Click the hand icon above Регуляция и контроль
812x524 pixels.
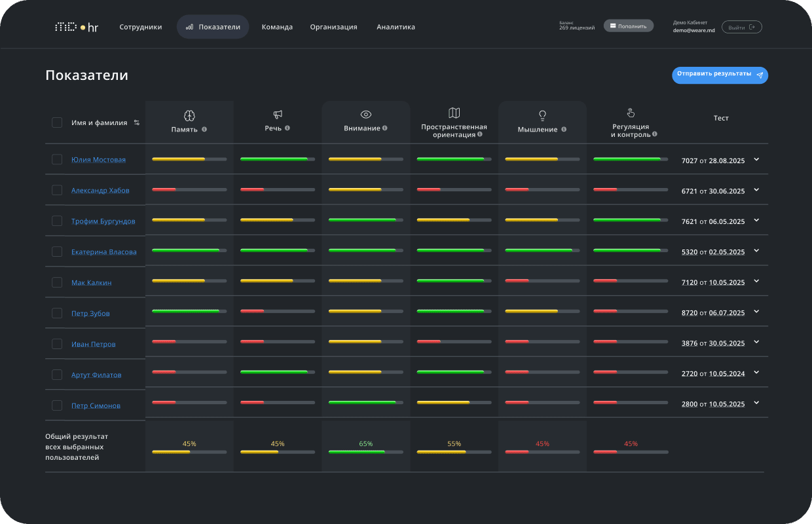[x=631, y=113]
